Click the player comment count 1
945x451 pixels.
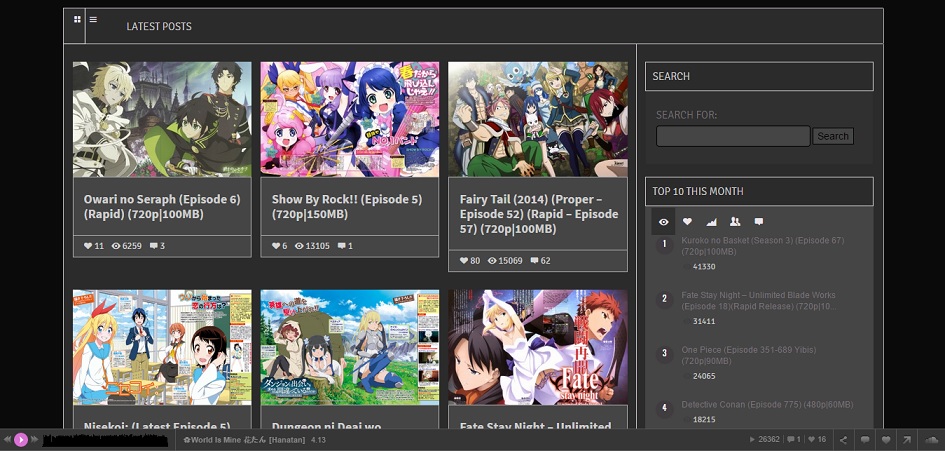pos(794,440)
